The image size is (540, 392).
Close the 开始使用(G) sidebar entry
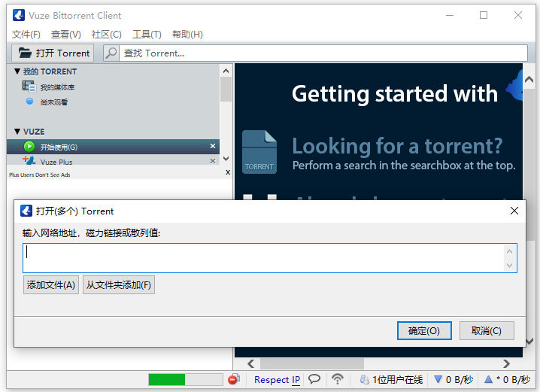(x=213, y=146)
